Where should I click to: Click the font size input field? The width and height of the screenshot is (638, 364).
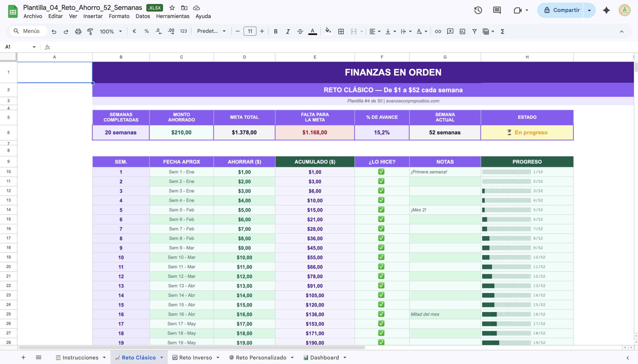250,31
